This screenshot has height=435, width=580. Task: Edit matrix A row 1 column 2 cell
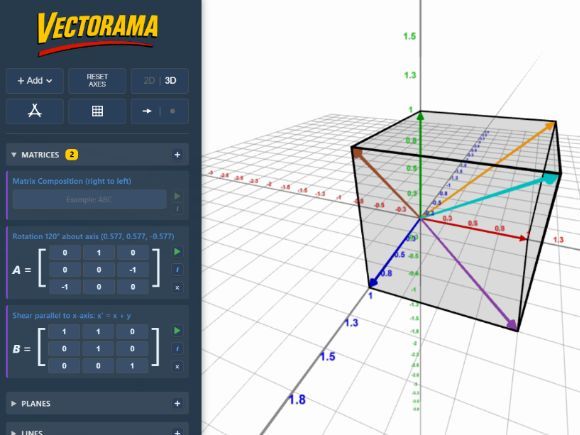pyautogui.click(x=99, y=253)
